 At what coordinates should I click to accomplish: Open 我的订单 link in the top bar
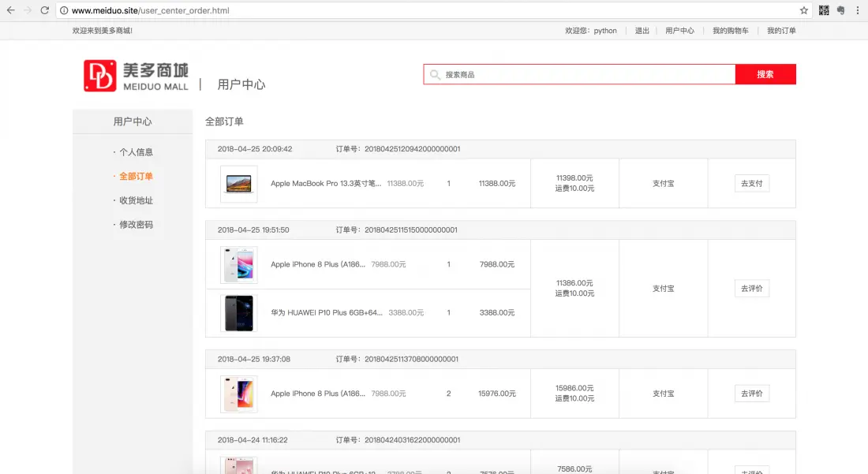click(782, 31)
